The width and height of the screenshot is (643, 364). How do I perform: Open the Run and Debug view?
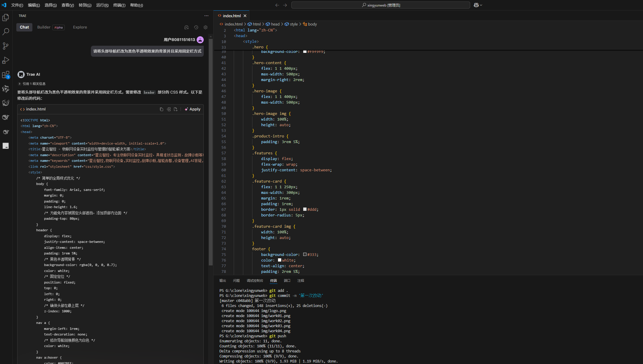tap(6, 60)
